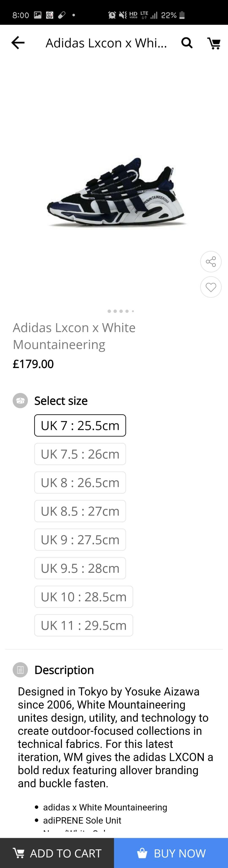Open the shopping cart icon
Image resolution: width=228 pixels, height=868 pixels.
(214, 43)
